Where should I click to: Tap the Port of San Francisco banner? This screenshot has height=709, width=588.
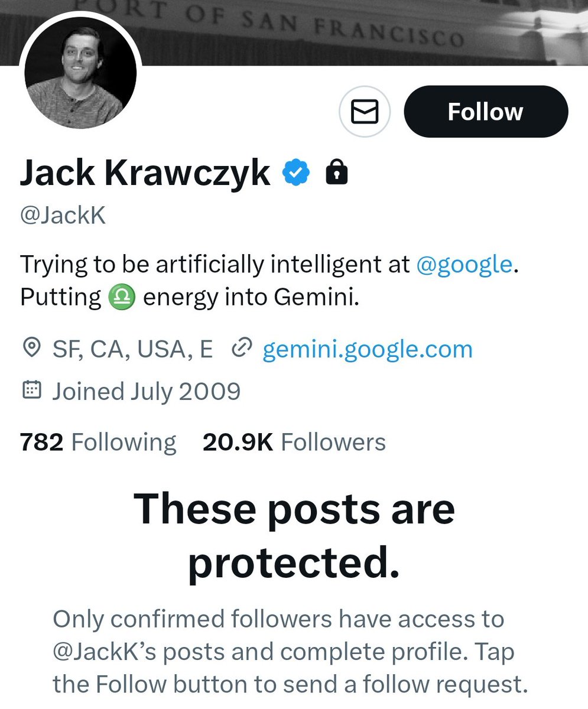(x=355, y=30)
